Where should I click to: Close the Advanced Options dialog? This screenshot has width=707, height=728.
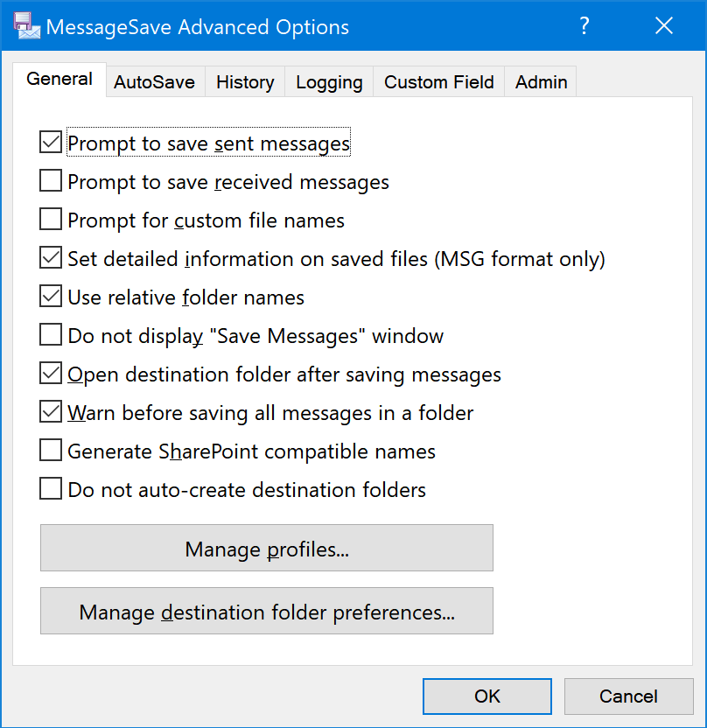(664, 25)
